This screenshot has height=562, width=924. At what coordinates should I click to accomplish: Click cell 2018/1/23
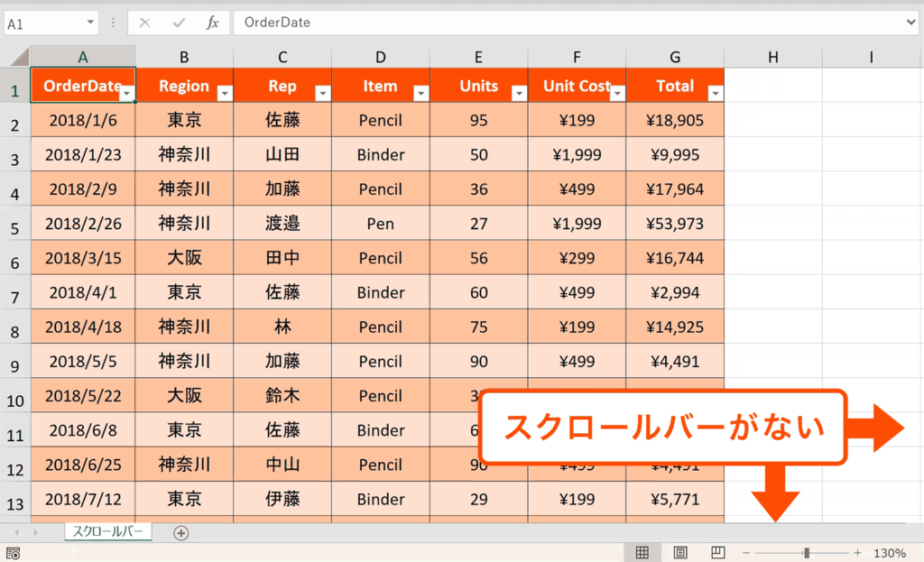(83, 154)
